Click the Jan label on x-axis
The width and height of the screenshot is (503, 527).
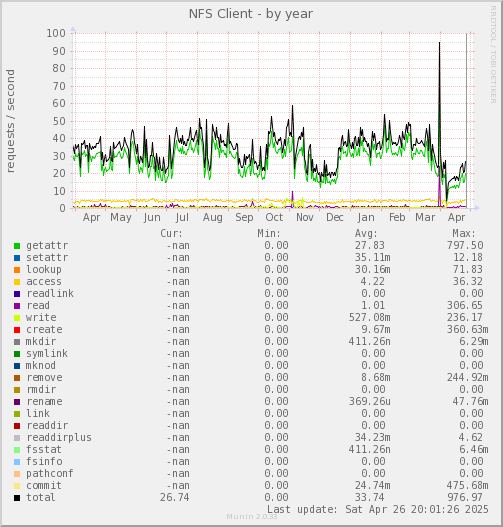coord(366,218)
